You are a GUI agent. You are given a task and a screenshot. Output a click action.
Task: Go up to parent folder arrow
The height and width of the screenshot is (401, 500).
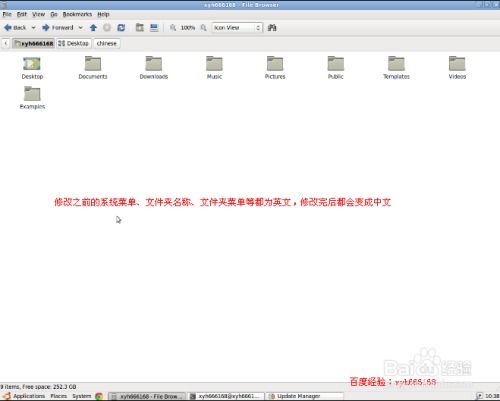tap(93, 28)
